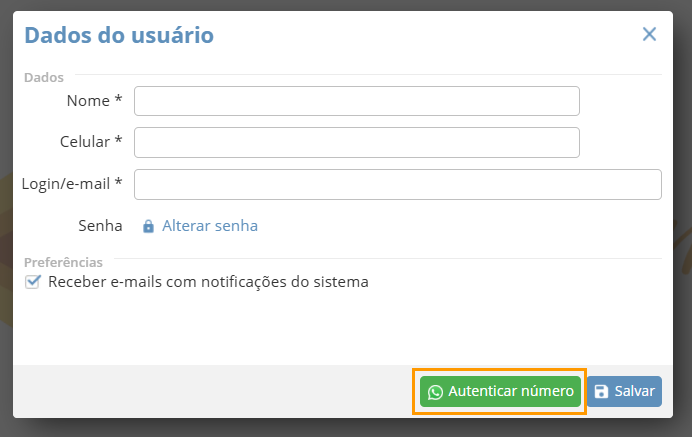Save the user data with Salvar

pos(624,392)
